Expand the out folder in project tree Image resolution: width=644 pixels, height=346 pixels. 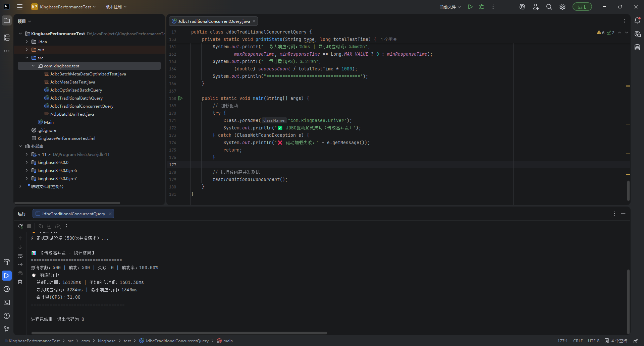(x=27, y=50)
